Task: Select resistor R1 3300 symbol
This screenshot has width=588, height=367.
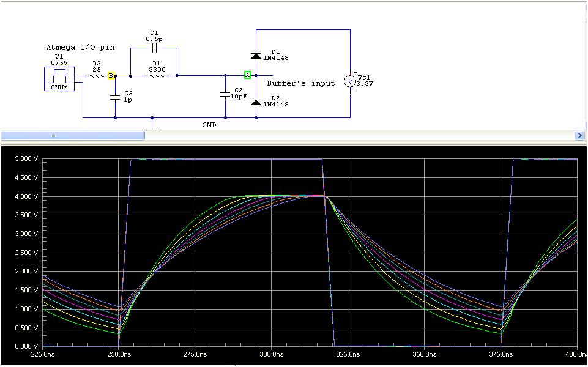Action: click(158, 75)
